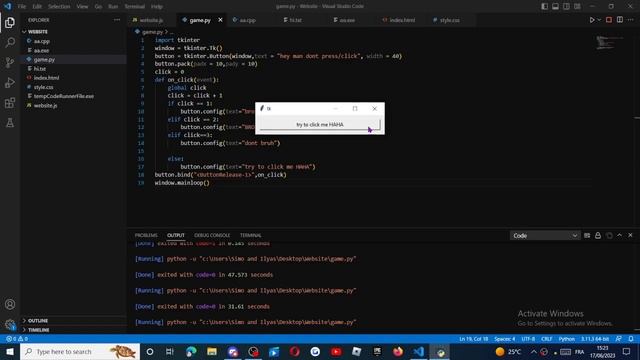Switch to the PROBLEMS panel tab
Image resolution: width=640 pixels, height=360 pixels.
tap(146, 236)
